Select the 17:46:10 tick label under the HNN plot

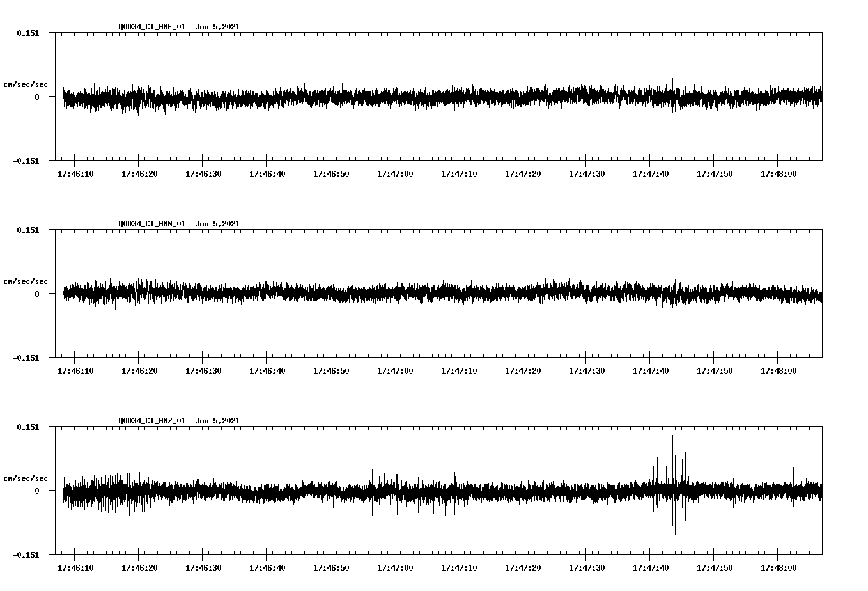(x=75, y=370)
